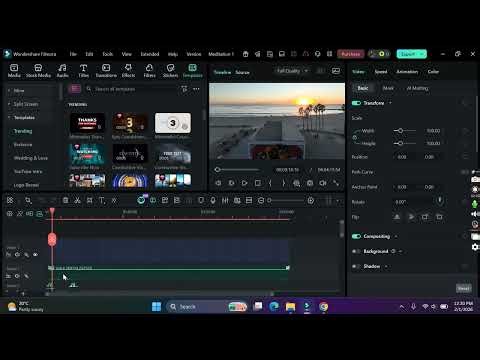
Task: Expand the Split Screen category
Action: click(x=9, y=104)
